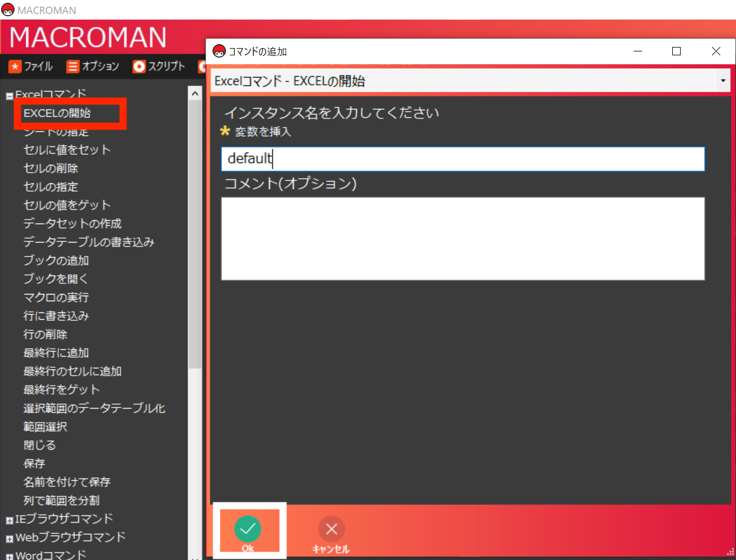The height and width of the screenshot is (560, 736).
Task: Select 最終行に追加 command
Action: (x=56, y=353)
